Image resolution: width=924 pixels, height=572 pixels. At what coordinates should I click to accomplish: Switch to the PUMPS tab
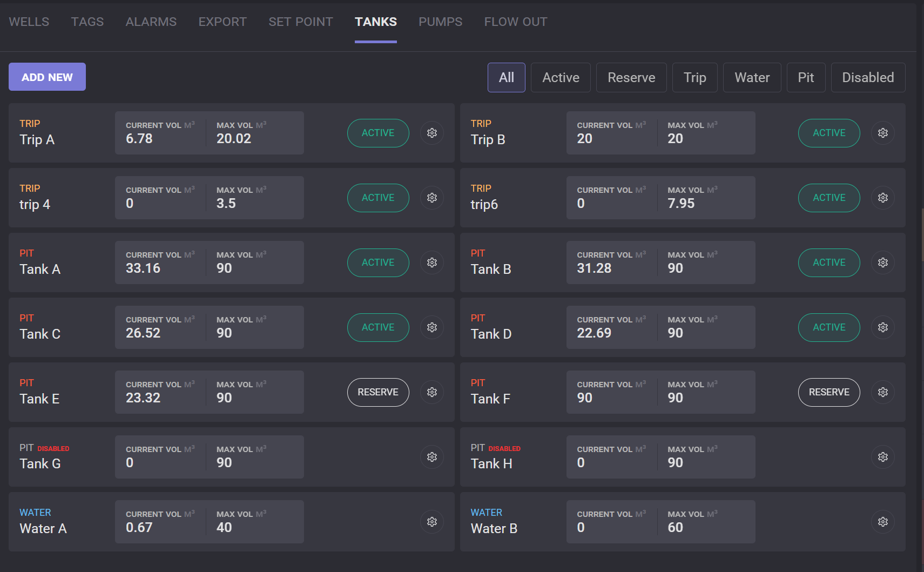tap(440, 22)
